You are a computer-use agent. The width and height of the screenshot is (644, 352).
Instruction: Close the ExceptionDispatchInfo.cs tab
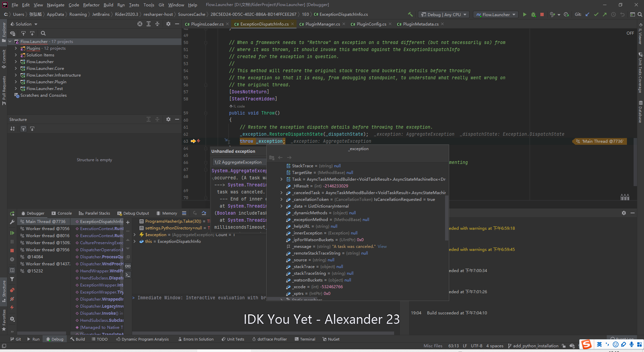pyautogui.click(x=292, y=24)
